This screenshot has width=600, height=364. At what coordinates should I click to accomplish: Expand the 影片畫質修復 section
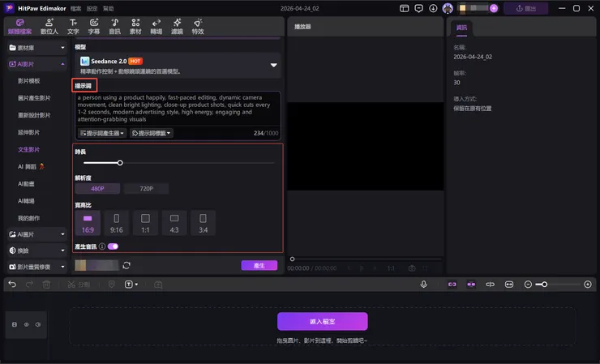(36, 267)
